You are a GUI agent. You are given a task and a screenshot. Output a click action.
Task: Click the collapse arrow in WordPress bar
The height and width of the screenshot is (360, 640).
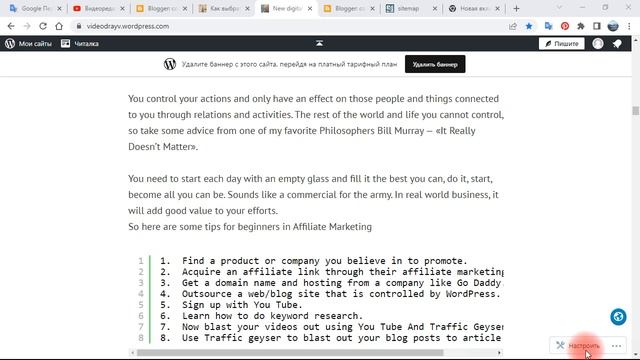coord(319,43)
